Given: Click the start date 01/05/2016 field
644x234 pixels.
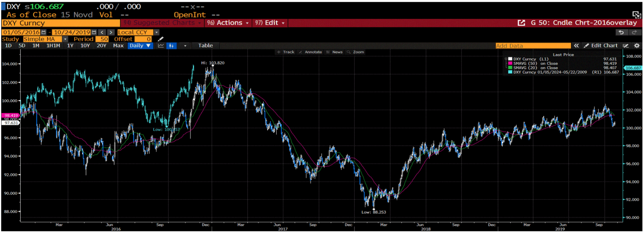Looking at the screenshot, I should [21, 32].
